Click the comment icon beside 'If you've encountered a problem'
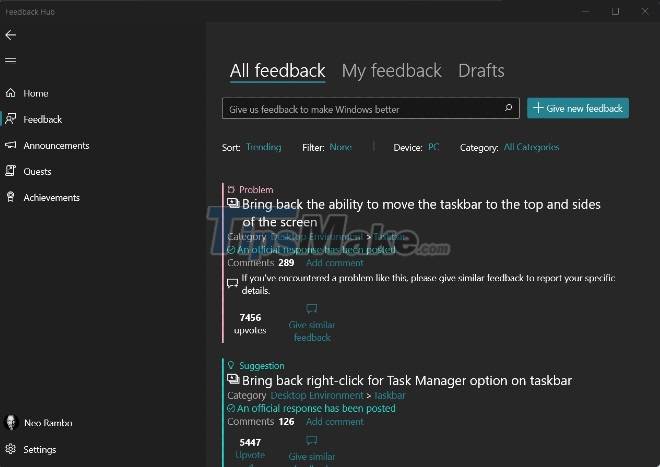The width and height of the screenshot is (660, 467). [x=232, y=283]
